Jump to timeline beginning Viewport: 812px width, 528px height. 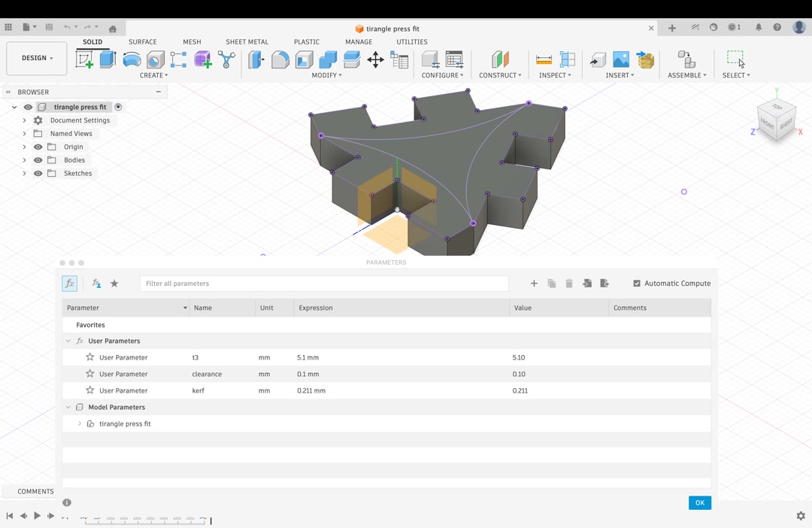9,515
